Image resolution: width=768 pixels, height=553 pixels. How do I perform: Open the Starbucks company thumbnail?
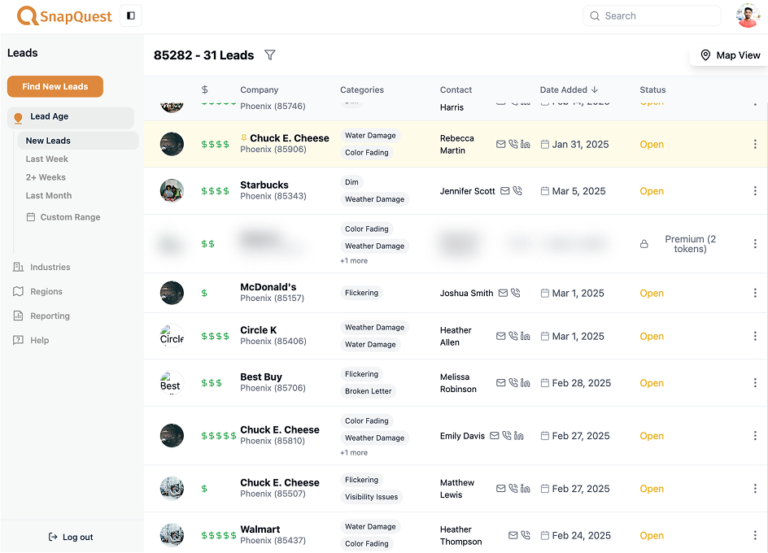pyautogui.click(x=172, y=191)
